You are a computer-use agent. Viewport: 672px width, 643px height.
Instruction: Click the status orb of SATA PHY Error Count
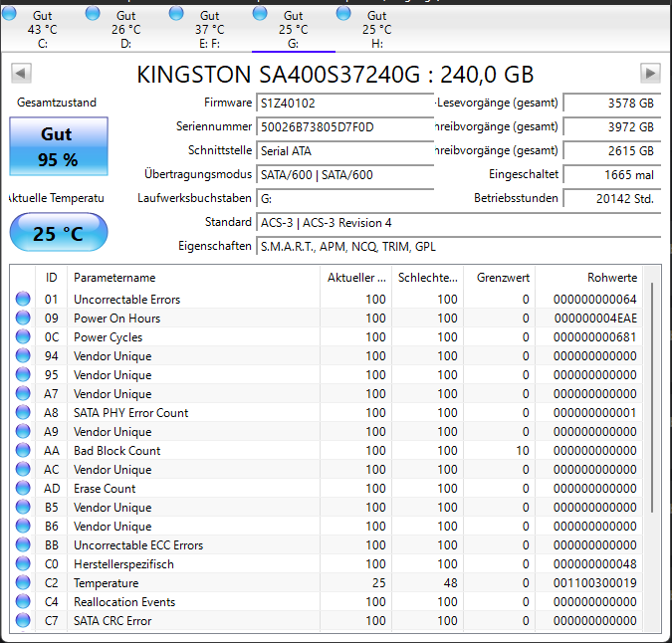click(x=23, y=412)
